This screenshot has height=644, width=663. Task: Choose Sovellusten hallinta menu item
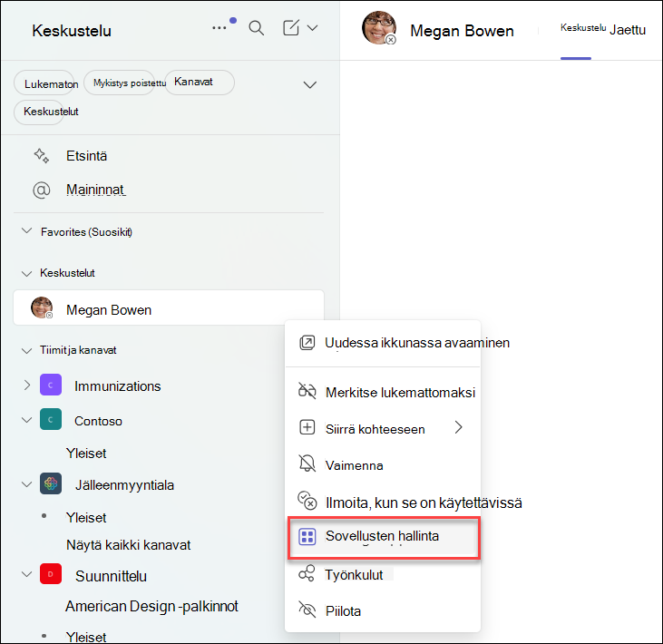click(383, 536)
